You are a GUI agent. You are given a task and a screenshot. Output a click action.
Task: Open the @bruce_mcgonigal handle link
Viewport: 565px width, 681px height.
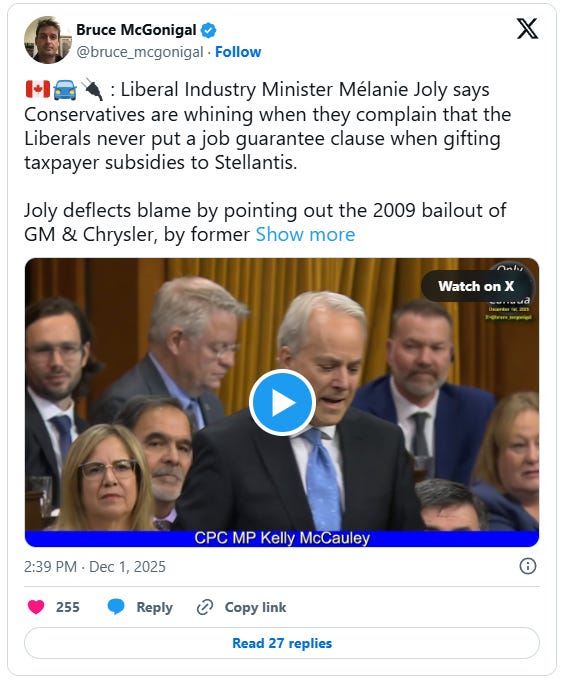140,52
